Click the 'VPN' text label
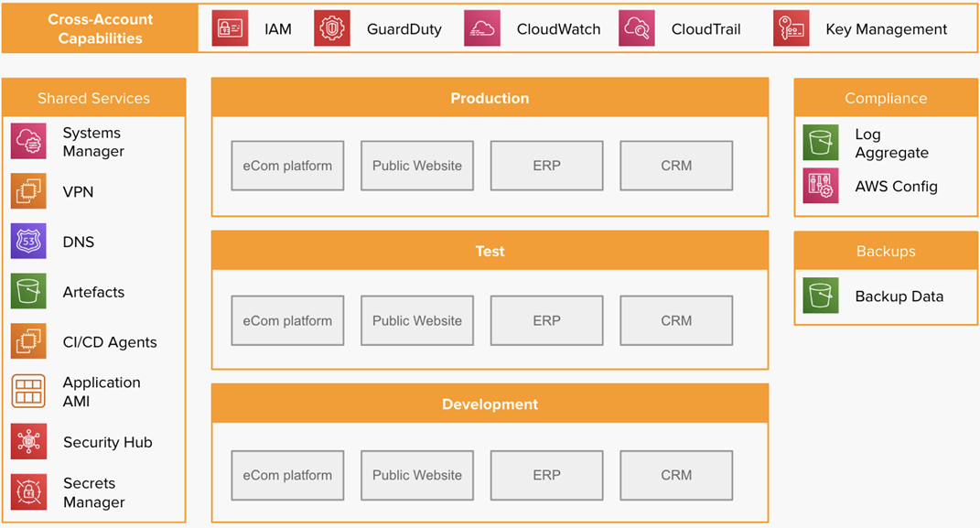This screenshot has height=528, width=980. click(78, 192)
